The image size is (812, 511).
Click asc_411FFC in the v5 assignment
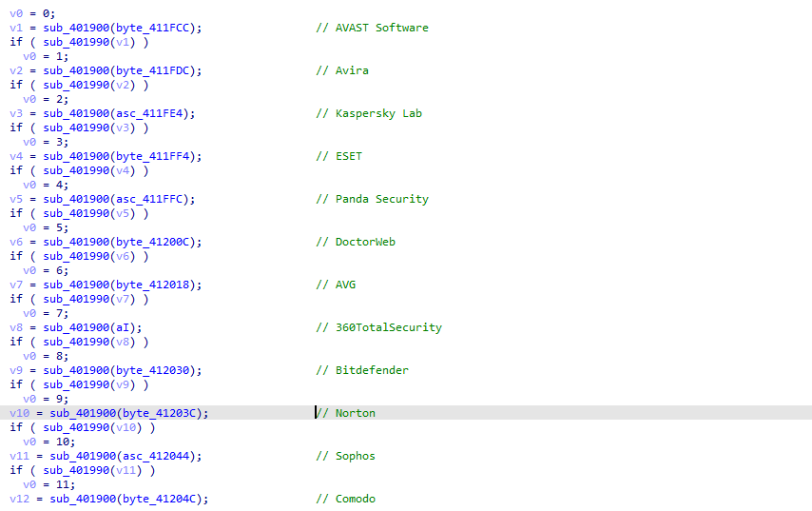pos(149,199)
